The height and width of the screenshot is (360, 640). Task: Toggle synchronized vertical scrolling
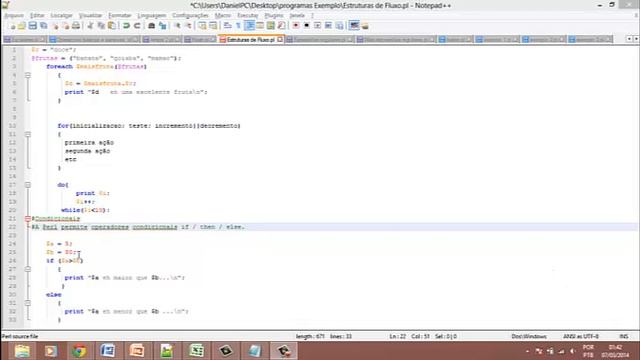[x=202, y=26]
